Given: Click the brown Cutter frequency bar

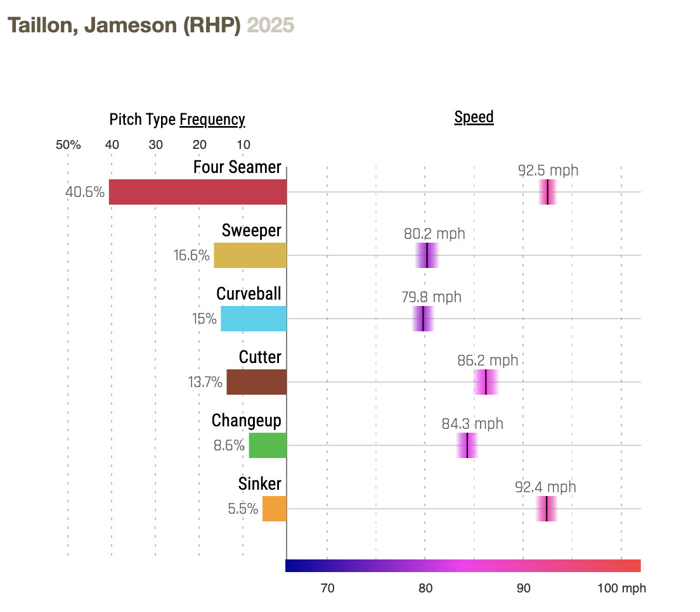Looking at the screenshot, I should pos(256,382).
